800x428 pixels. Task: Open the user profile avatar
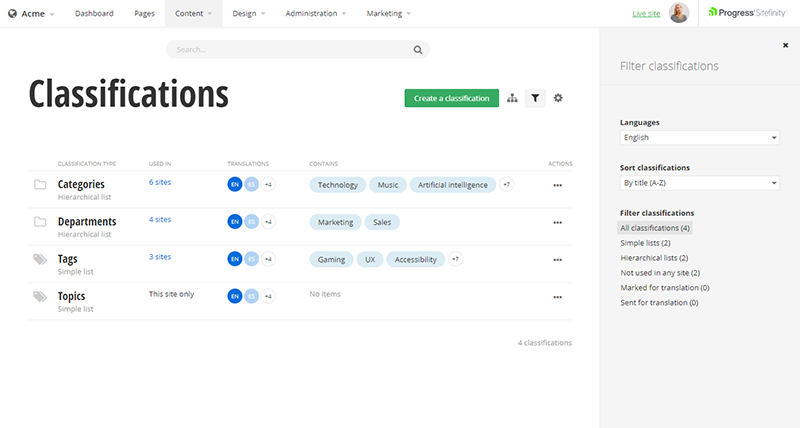click(x=679, y=13)
